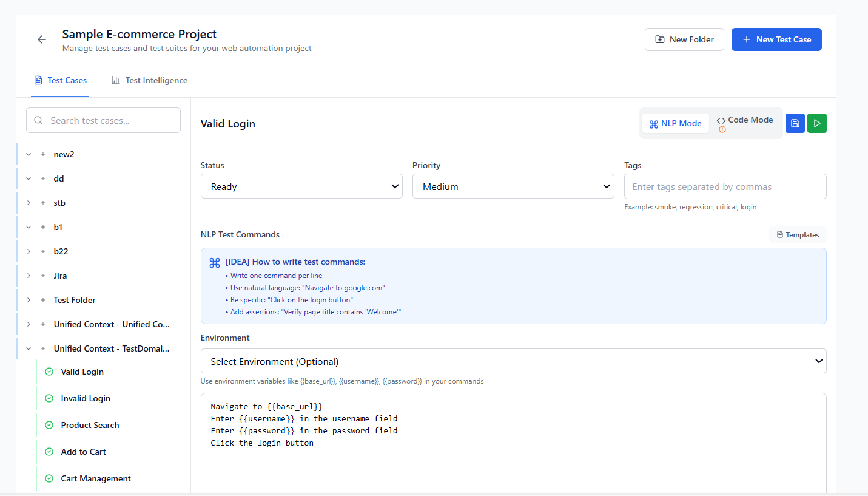The width and height of the screenshot is (868, 496).
Task: Add a test case inside the Jira folder
Action: click(x=42, y=276)
